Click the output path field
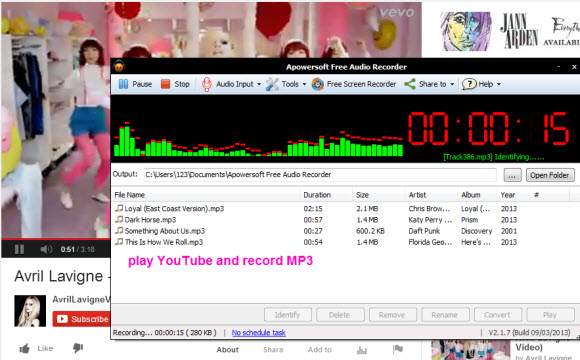Viewport: 580px width, 360px height. click(x=320, y=175)
